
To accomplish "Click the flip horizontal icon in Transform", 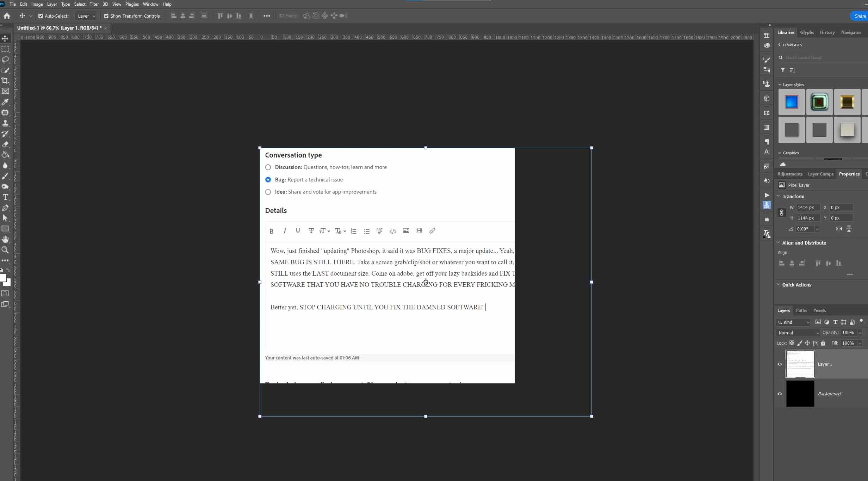I will 839,229.
